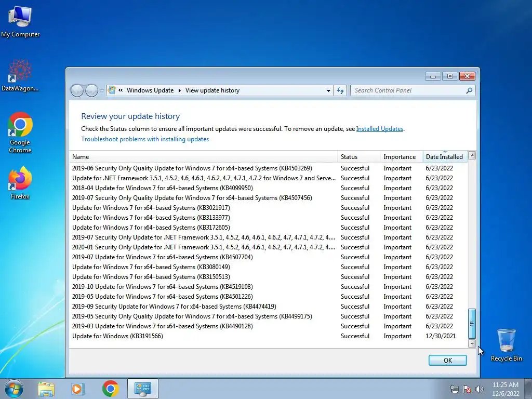
Task: Select the KB3172605 update row
Action: (x=268, y=228)
